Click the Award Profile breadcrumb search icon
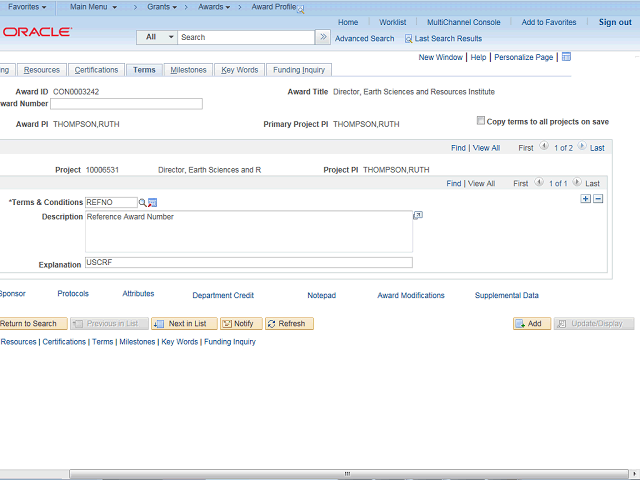This screenshot has width=640, height=480. pyautogui.click(x=301, y=10)
